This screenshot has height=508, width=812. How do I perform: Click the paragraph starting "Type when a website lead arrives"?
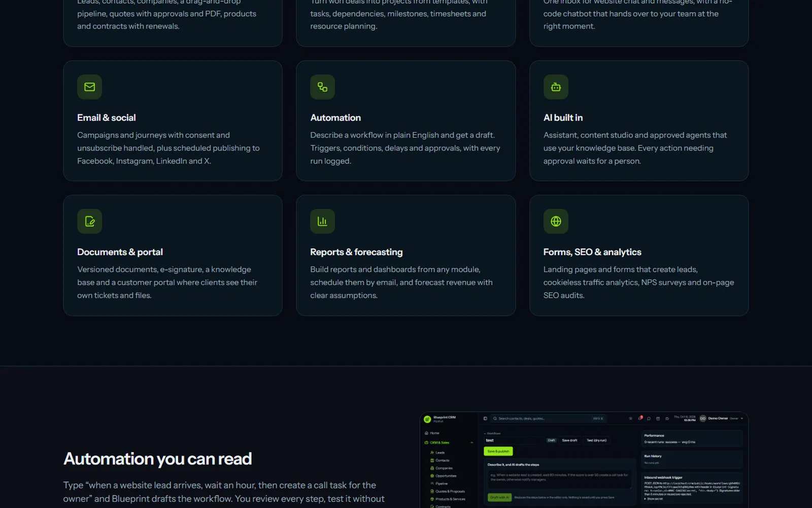[x=224, y=492]
